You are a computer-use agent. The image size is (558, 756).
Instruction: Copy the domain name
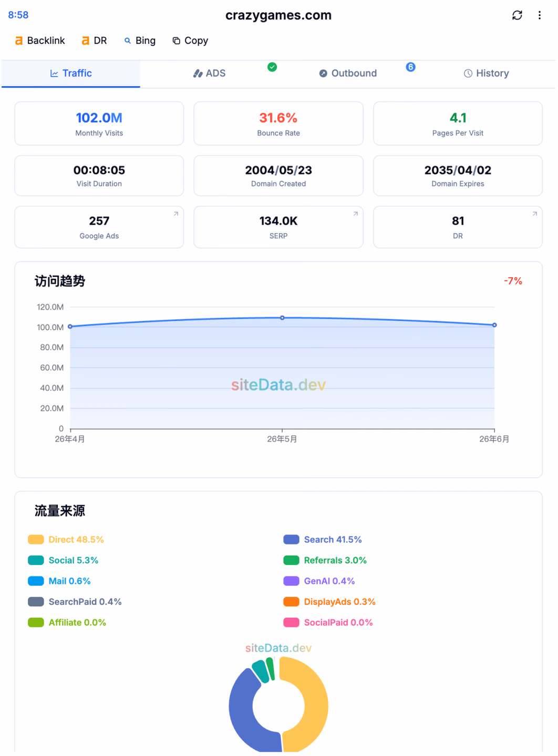[190, 40]
